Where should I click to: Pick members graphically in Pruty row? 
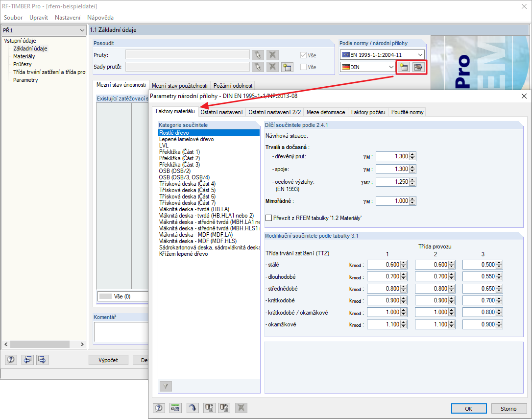coord(258,55)
